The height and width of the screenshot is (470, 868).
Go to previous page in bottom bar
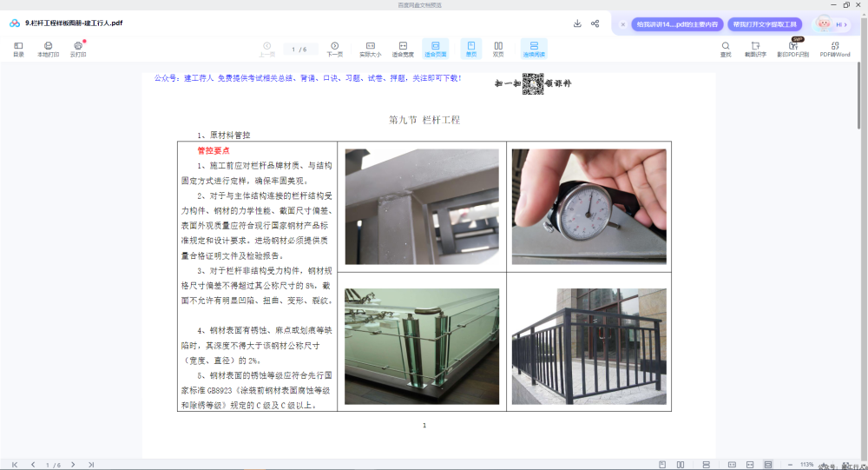(33, 465)
